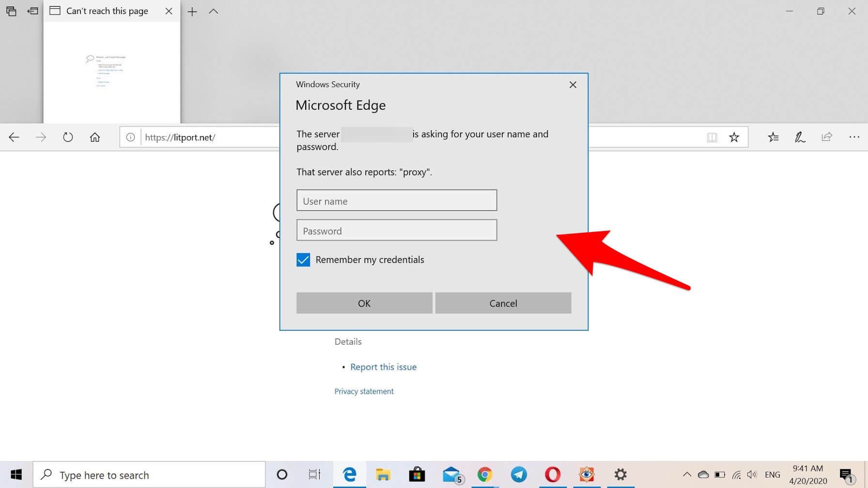Add notes with the pen icon

(x=800, y=137)
